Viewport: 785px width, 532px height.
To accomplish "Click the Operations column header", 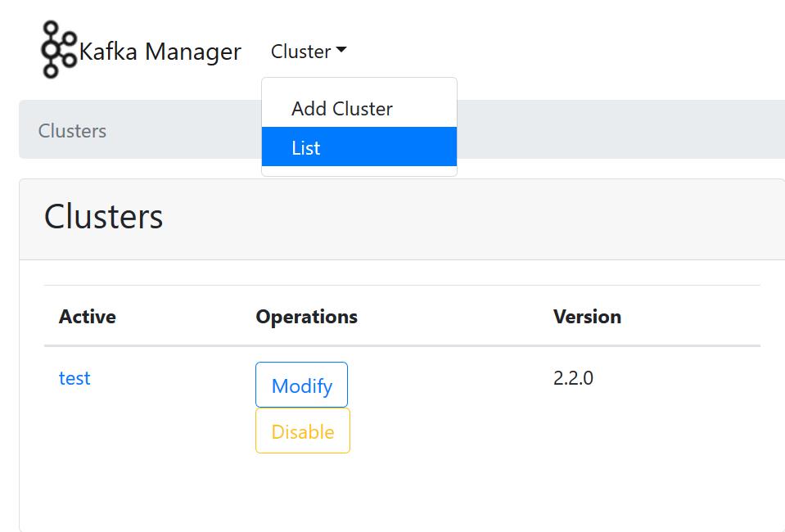I will 306,317.
